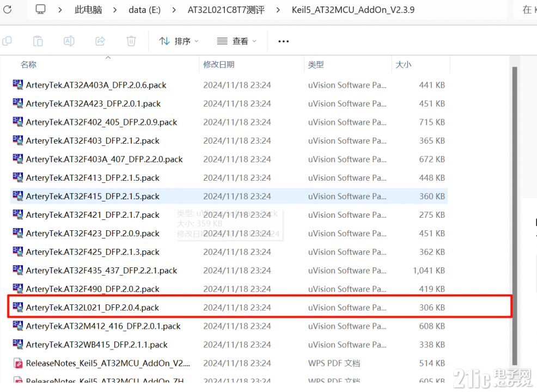
Task: Select the AT32F403_DFP.2.1.2 pack file icon
Action: [x=18, y=140]
